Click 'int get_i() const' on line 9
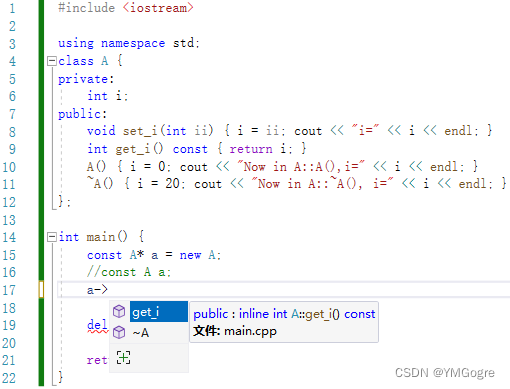This screenshot has height=389, width=510. pyautogui.click(x=147, y=149)
